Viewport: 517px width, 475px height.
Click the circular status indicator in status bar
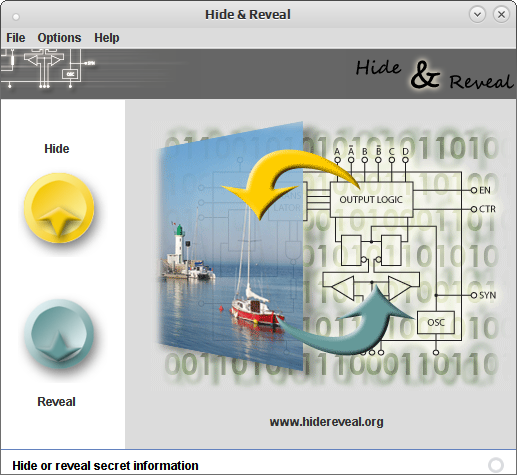pos(496,465)
